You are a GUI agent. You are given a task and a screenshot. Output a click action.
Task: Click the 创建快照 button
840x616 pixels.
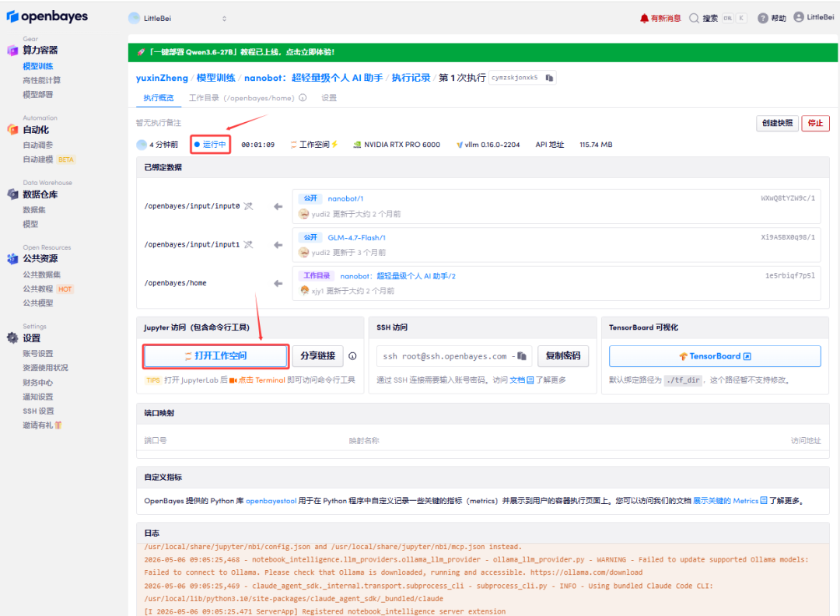click(x=777, y=123)
